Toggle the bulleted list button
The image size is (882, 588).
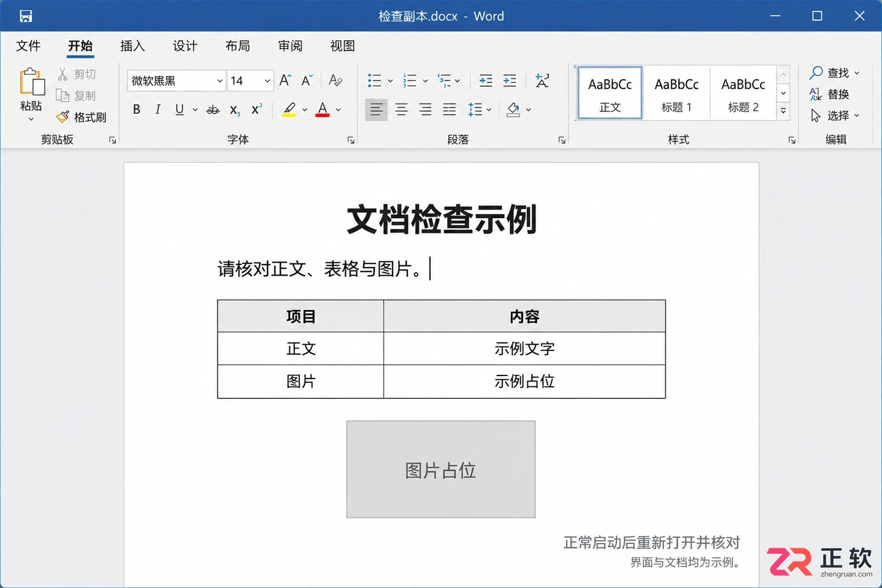tap(374, 80)
